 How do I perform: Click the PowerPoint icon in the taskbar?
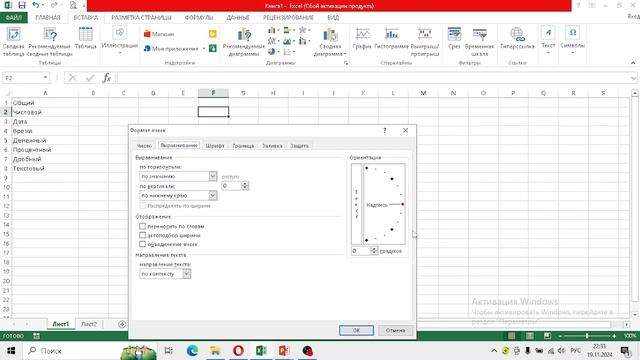(x=284, y=351)
